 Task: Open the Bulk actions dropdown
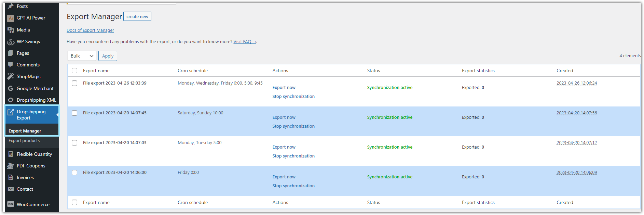(82, 56)
